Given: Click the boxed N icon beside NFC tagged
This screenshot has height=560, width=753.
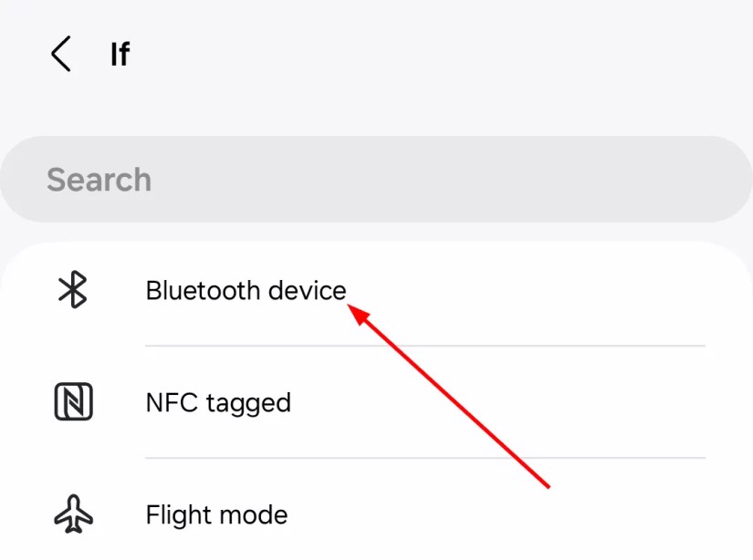Looking at the screenshot, I should click(x=73, y=401).
